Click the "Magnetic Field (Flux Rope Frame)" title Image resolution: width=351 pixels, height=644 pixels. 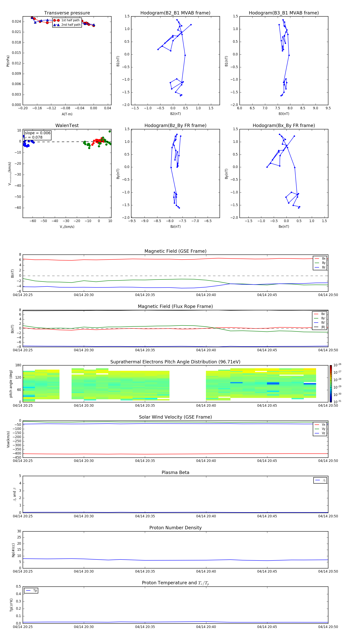coord(175,307)
